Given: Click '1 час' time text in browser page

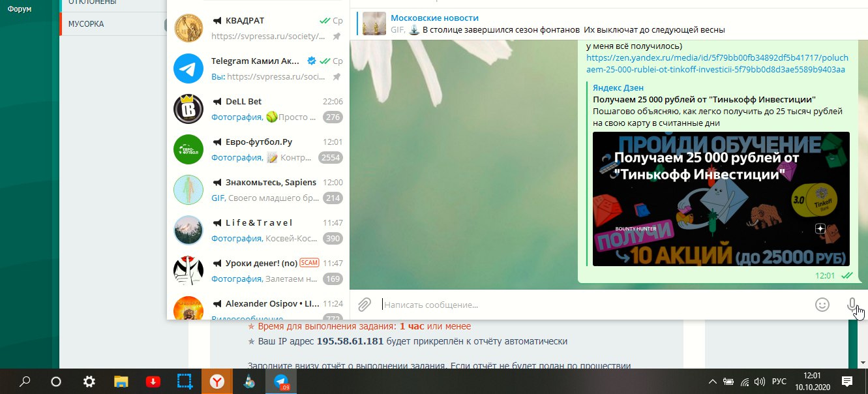Looking at the screenshot, I should [412, 326].
